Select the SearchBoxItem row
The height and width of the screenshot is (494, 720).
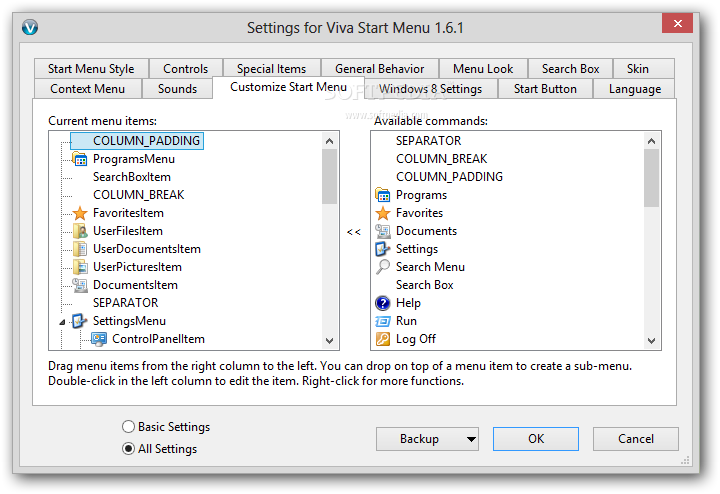coord(132,177)
